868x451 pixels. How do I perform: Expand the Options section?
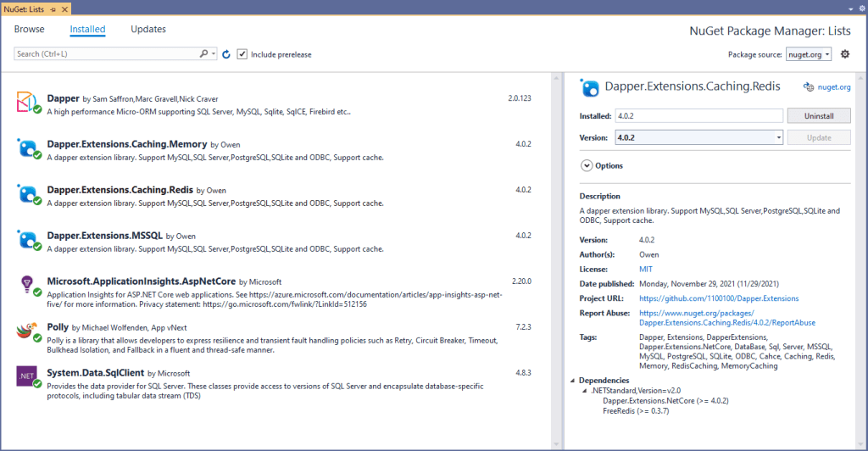click(586, 166)
